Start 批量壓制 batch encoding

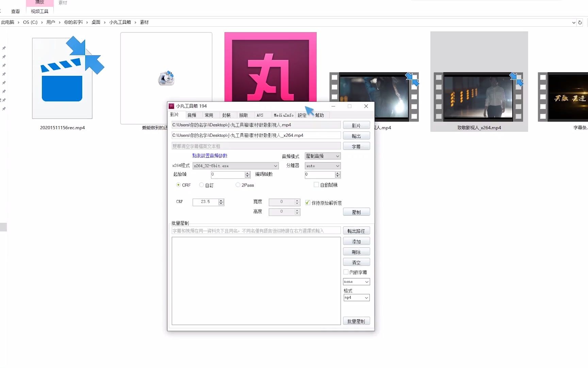pos(356,321)
